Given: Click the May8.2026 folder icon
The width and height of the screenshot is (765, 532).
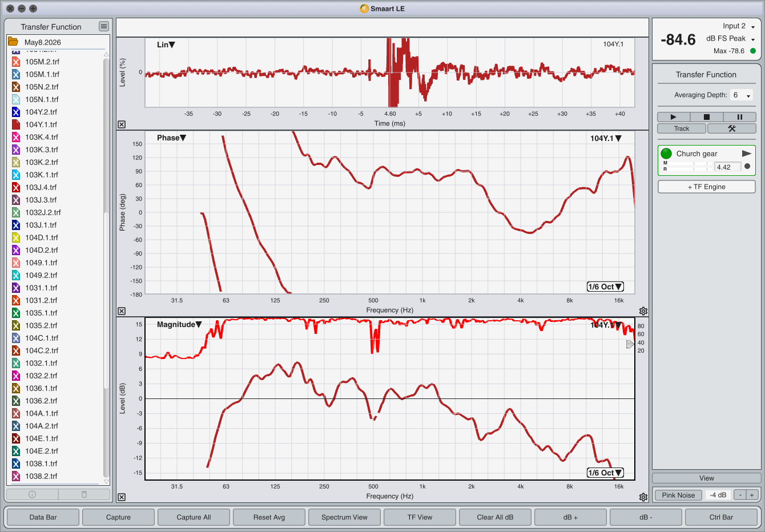Looking at the screenshot, I should click(x=13, y=42).
